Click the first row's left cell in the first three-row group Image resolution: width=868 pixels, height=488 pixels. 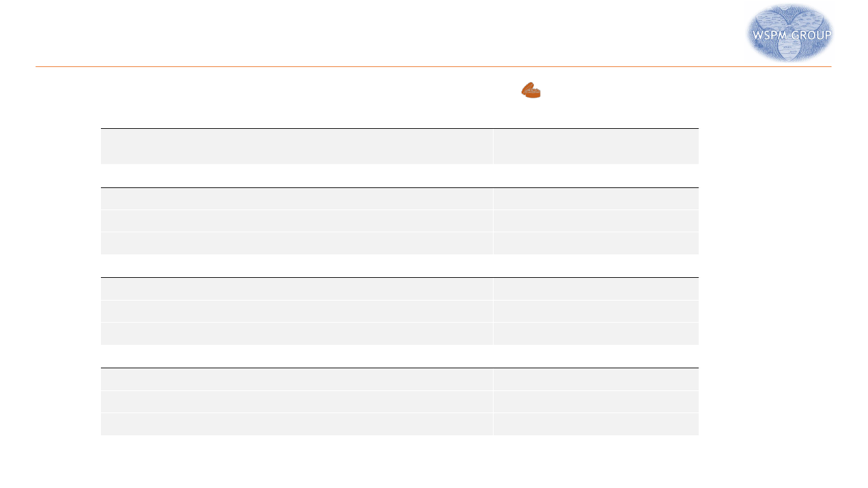click(x=297, y=198)
